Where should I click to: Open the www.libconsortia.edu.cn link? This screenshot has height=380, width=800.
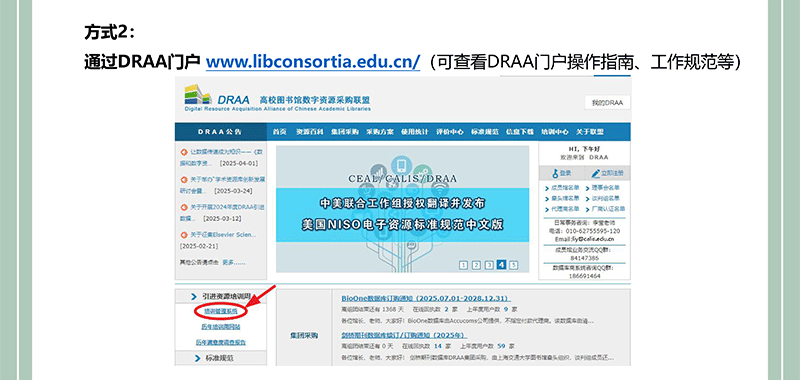pos(313,62)
